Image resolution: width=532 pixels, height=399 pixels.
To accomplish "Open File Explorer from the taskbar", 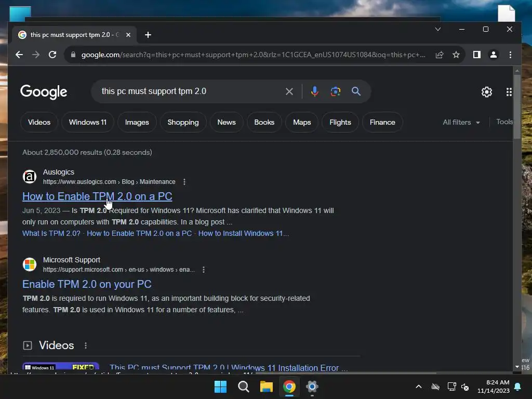I will coord(267,387).
